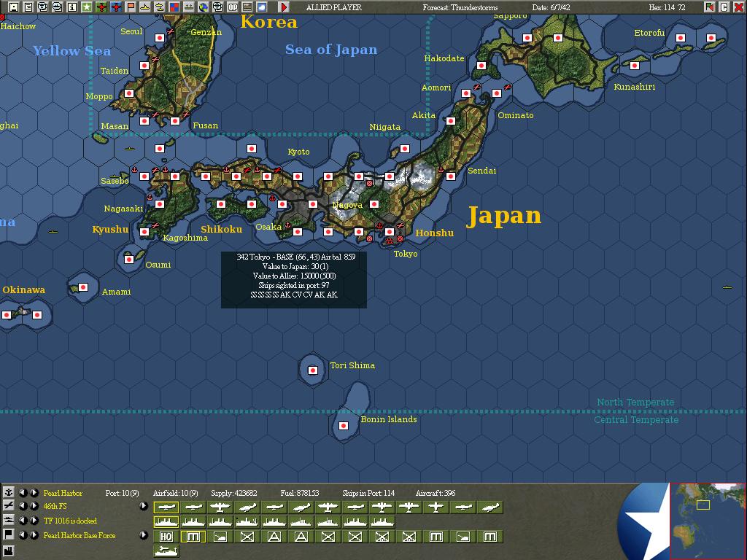The image size is (747, 560).
Task: Click 'Forecast: Thunderstorms' status text
Action: click(460, 7)
